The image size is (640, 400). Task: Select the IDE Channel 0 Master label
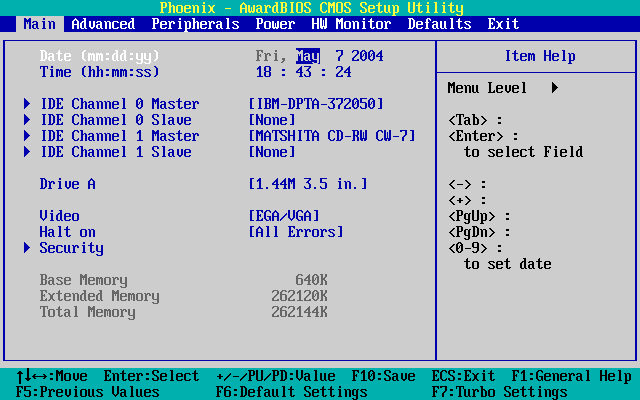click(120, 104)
